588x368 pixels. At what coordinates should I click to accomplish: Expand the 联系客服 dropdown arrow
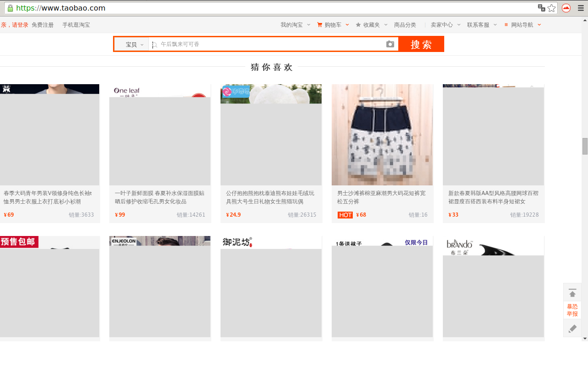pos(495,25)
